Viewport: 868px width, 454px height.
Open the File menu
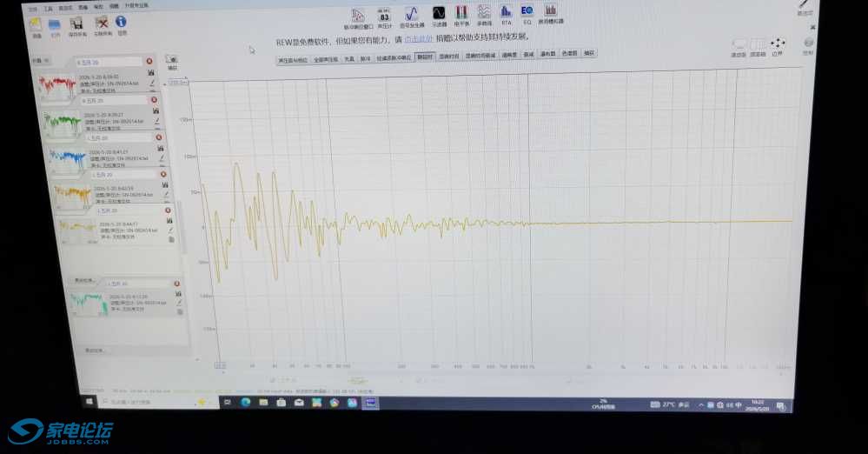click(x=33, y=10)
